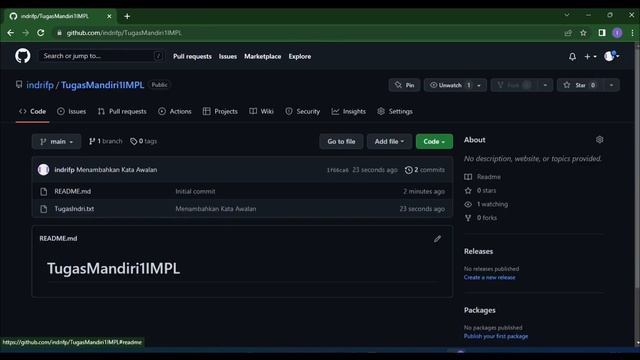Click the About section settings gear
Screen dimensions: 640x360
pos(599,140)
